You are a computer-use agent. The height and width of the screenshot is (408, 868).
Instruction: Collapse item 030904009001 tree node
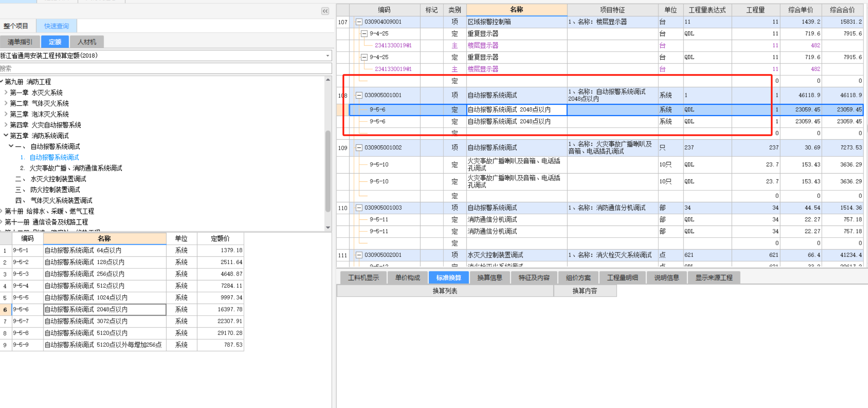click(x=359, y=22)
